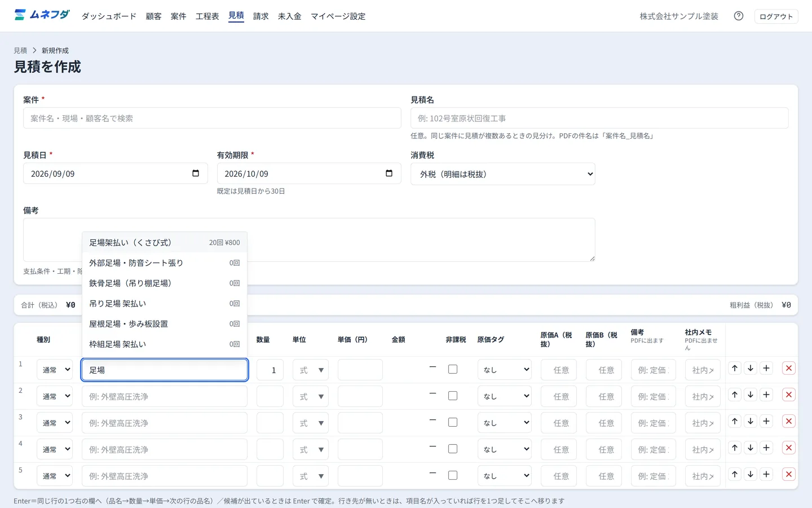812x508 pixels.
Task: Click the ムネフダ logo
Action: [42, 15]
